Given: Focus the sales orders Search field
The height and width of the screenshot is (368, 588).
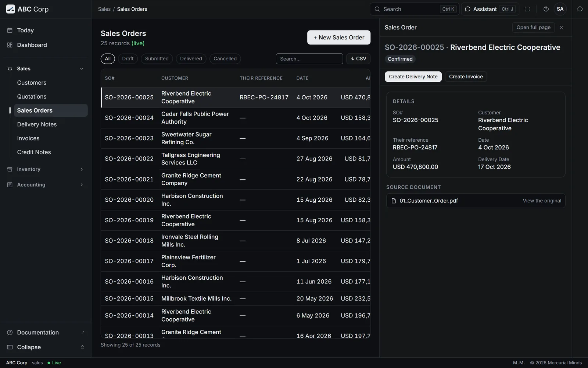Looking at the screenshot, I should [309, 59].
